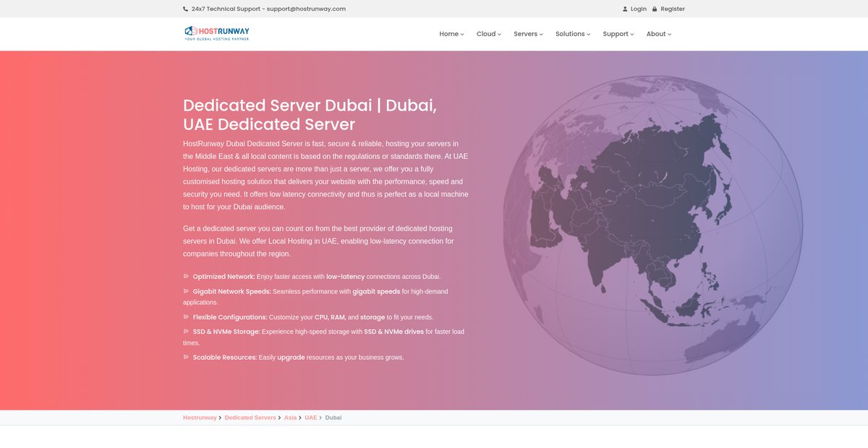Click the bold "gigabit speeds" text

pyautogui.click(x=376, y=292)
